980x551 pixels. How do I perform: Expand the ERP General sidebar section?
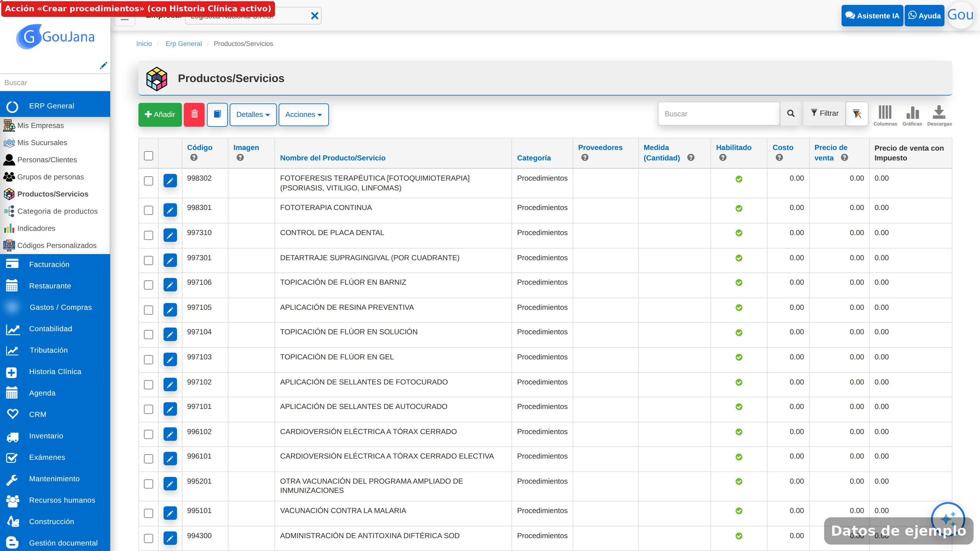pos(55,106)
